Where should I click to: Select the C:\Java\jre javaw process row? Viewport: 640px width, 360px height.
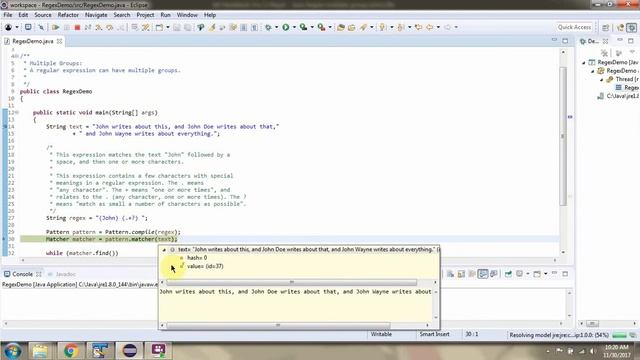(618, 96)
